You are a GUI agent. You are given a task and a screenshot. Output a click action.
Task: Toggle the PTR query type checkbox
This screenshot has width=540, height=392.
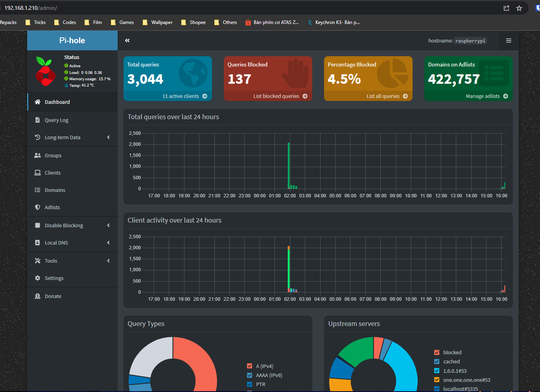[x=249, y=384]
